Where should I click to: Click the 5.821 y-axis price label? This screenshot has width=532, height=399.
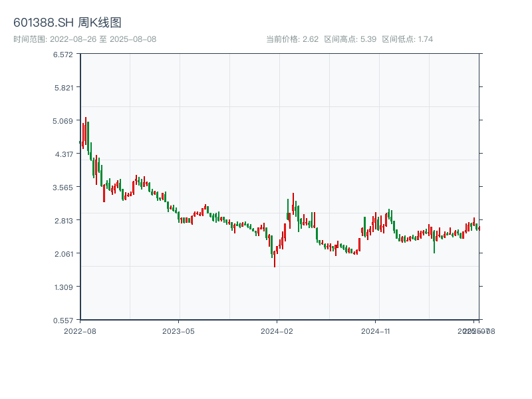pyautogui.click(x=63, y=88)
